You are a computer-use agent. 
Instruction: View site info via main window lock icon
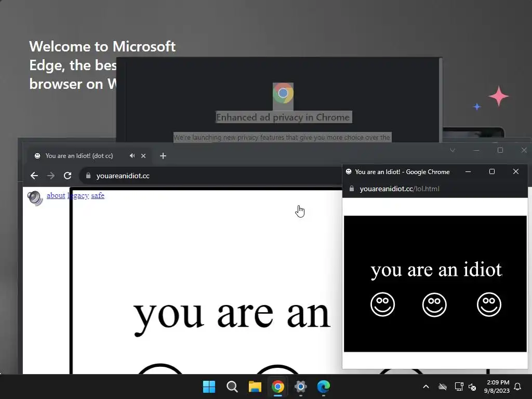pyautogui.click(x=88, y=176)
